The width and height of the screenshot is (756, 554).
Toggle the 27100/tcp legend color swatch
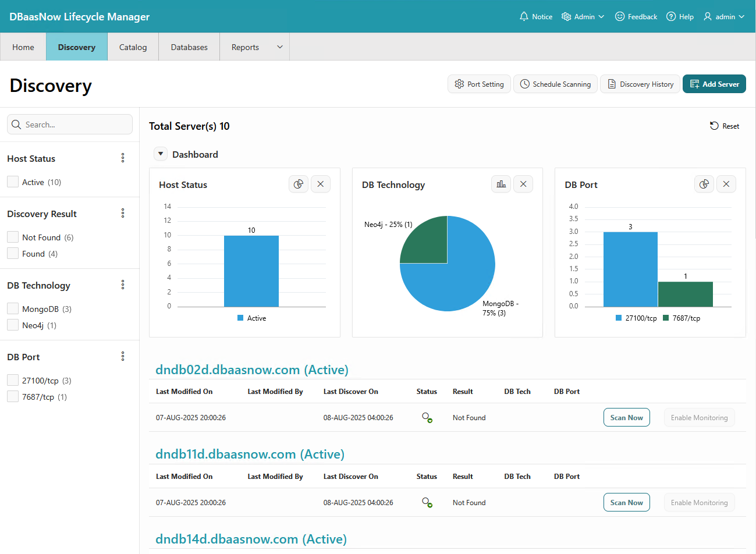click(x=619, y=318)
